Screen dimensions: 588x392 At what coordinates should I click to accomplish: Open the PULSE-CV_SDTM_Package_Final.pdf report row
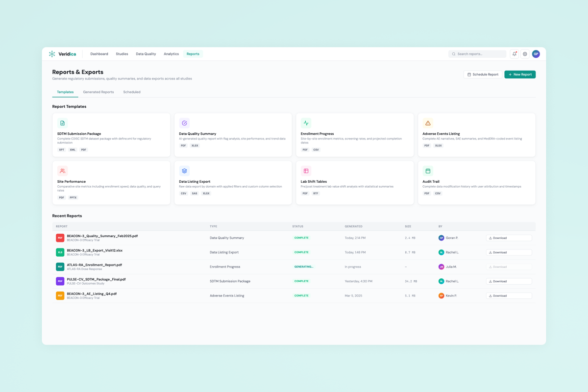pos(96,279)
